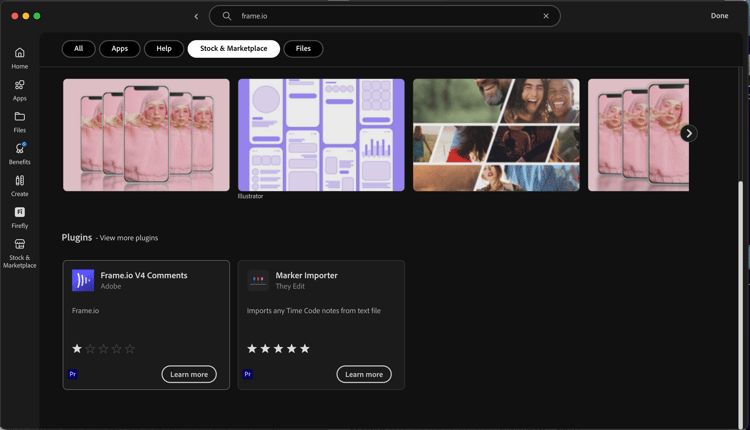Click the Frame.io V4 Comments plugin icon
Screen dimensions: 750x430
[x=83, y=280]
